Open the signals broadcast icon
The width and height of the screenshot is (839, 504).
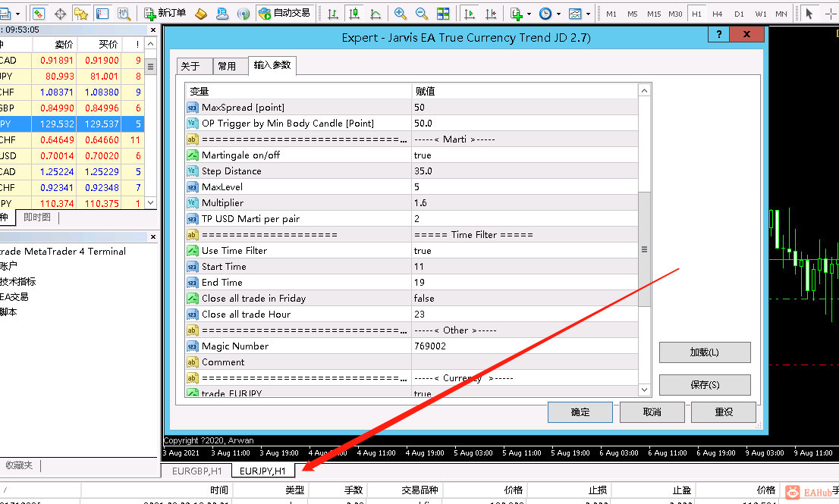click(x=244, y=14)
